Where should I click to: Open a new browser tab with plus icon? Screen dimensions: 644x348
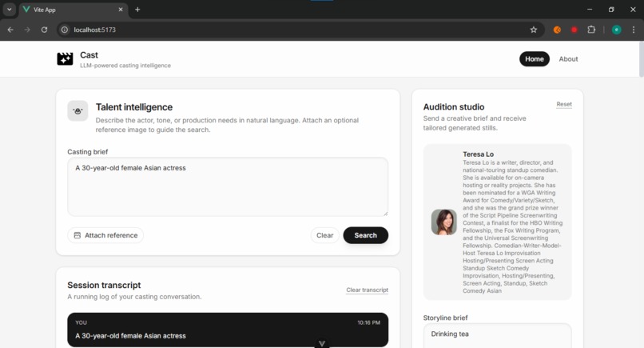(x=137, y=10)
